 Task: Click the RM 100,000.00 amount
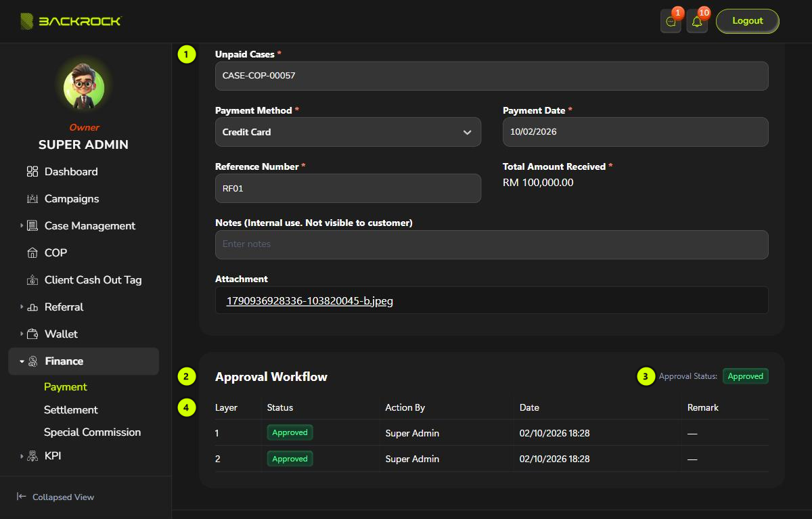[538, 182]
